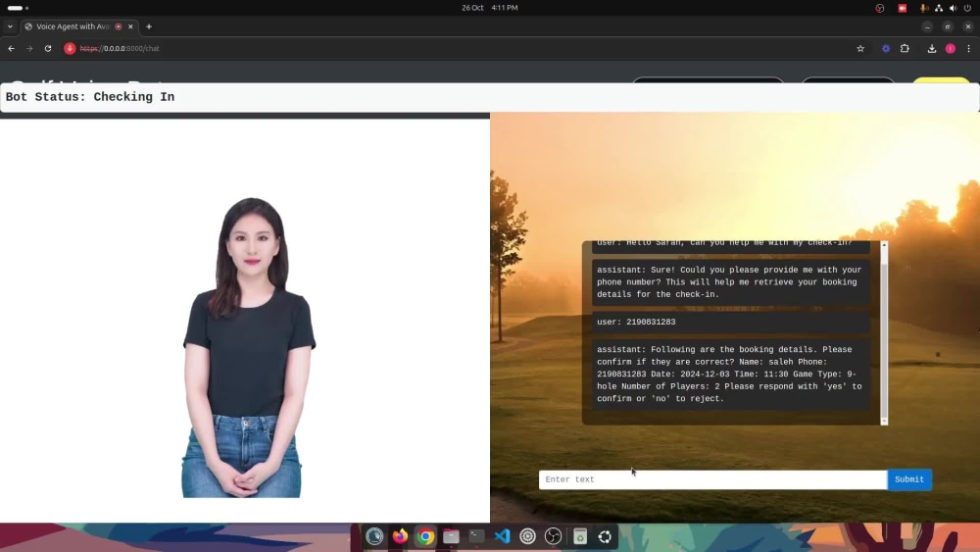Click the assistant's booking details message
Screen dimensions: 980x552
(x=731, y=374)
